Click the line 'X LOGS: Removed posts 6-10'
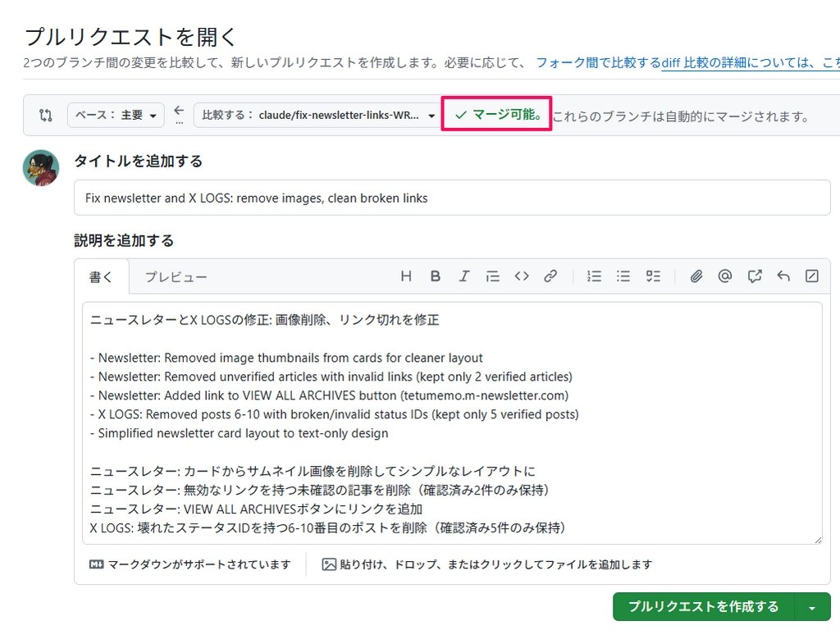Image resolution: width=840 pixels, height=630 pixels. (335, 414)
